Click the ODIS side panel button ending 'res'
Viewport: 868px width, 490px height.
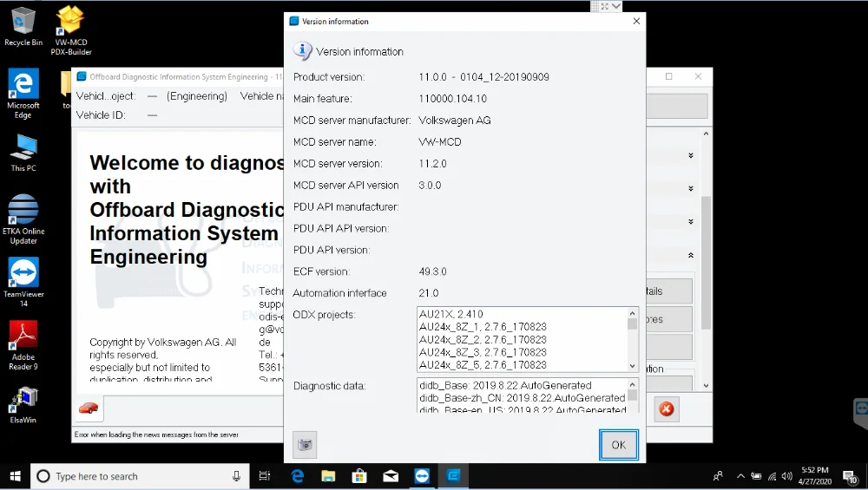click(x=669, y=319)
